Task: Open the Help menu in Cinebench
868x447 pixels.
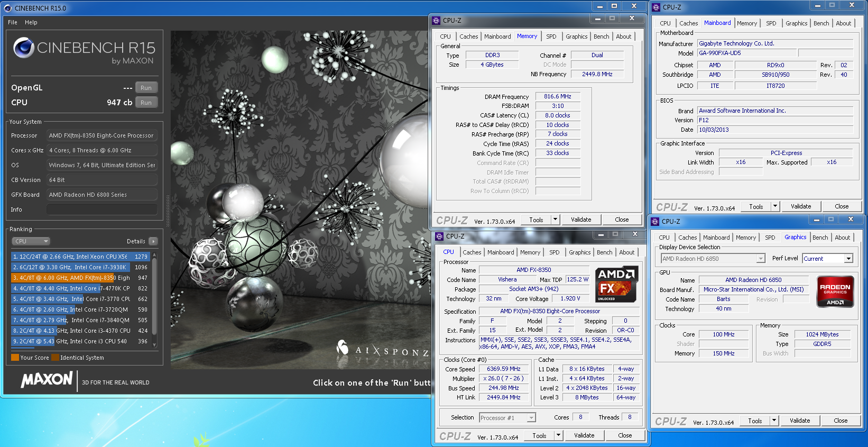Action: pos(31,22)
